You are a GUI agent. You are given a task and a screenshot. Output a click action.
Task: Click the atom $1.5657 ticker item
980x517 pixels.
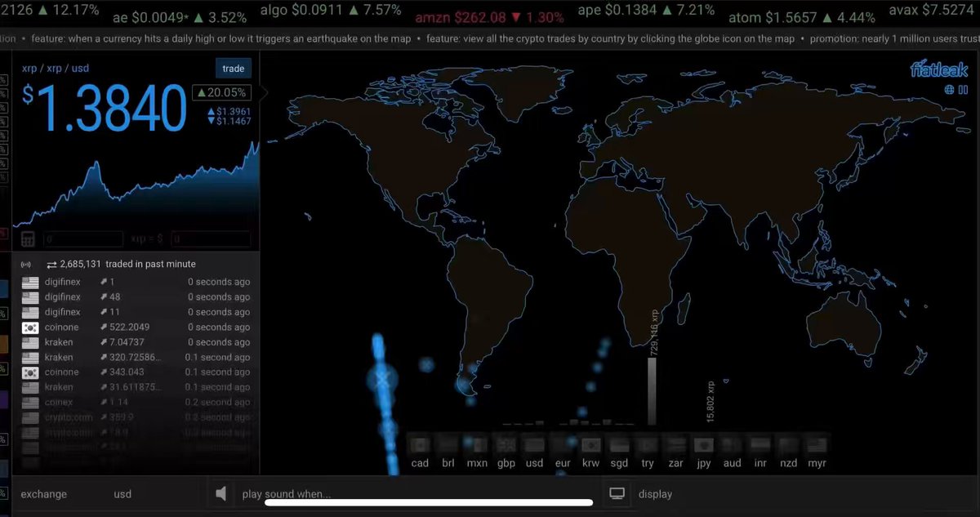802,17
